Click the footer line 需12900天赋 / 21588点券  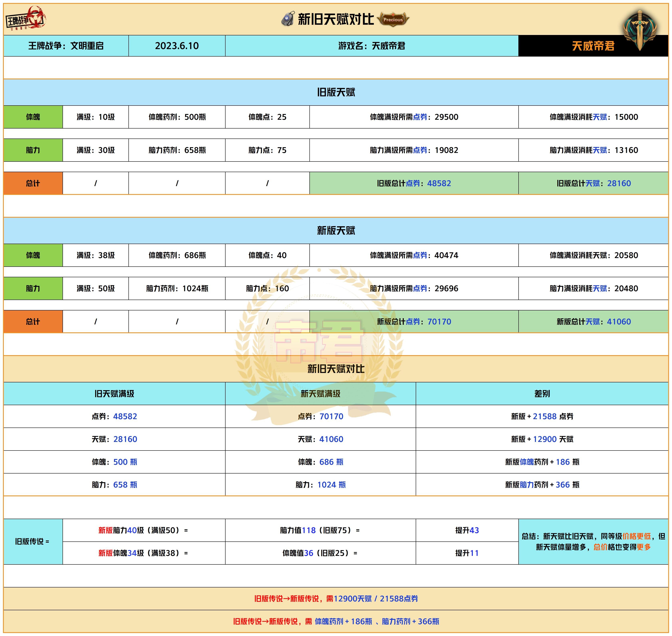(x=336, y=599)
